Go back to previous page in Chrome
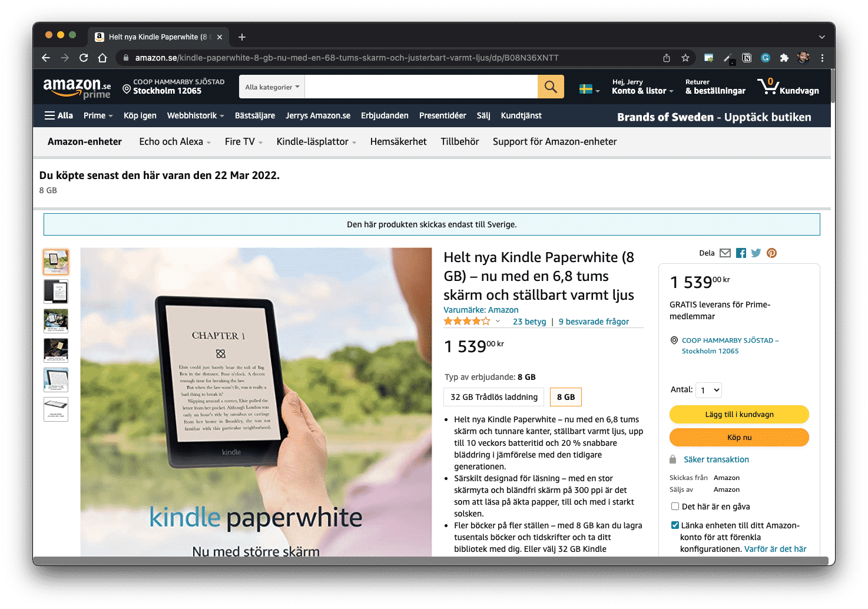The image size is (868, 609). [46, 58]
